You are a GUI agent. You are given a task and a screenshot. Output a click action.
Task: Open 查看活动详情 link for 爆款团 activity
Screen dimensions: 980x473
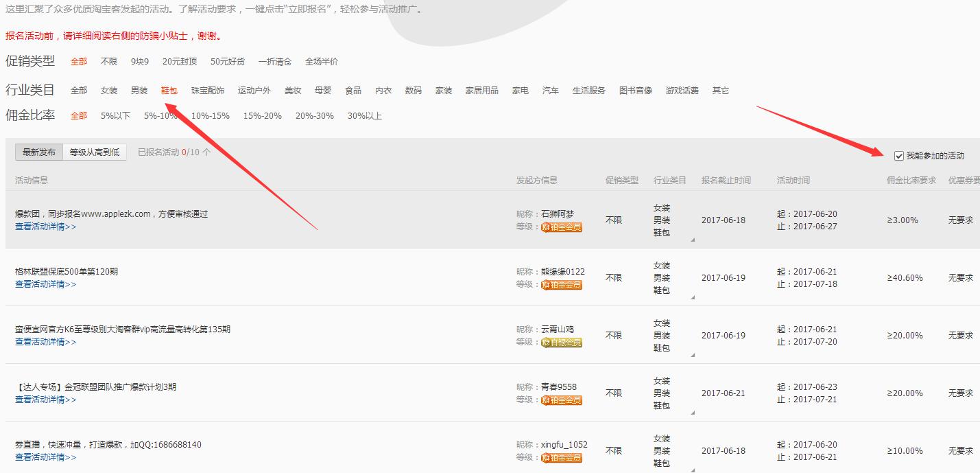point(45,227)
